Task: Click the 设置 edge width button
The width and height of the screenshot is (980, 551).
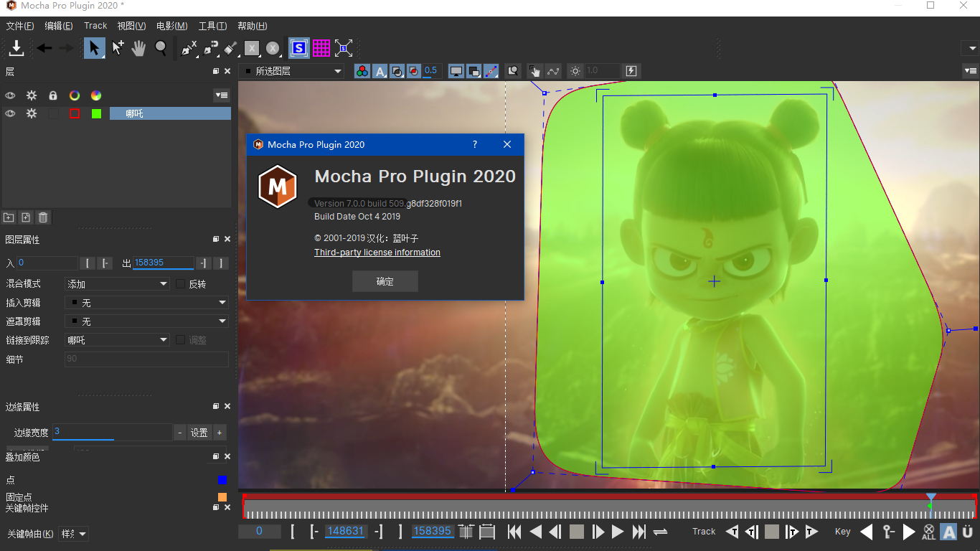Action: (x=199, y=433)
